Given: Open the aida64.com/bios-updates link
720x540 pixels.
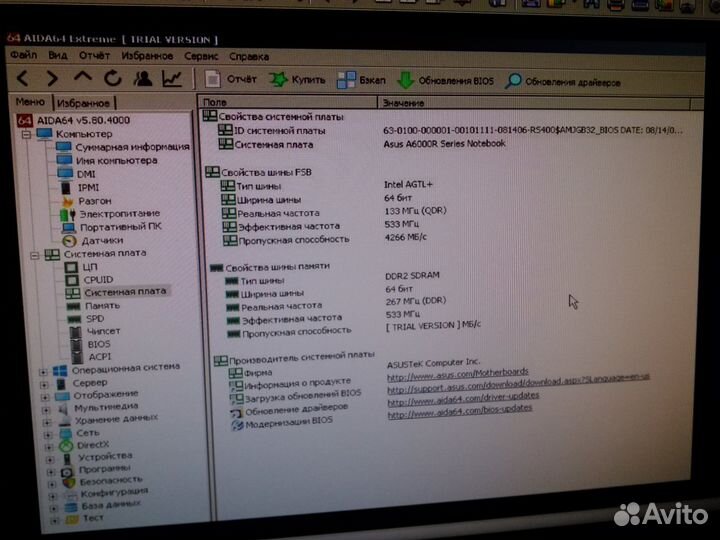Looking at the screenshot, I should click(460, 411).
